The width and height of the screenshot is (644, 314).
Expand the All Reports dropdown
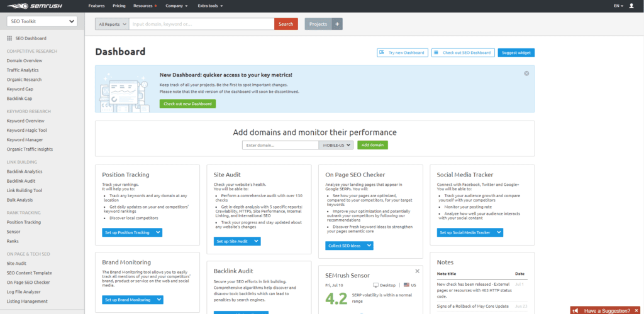point(112,24)
